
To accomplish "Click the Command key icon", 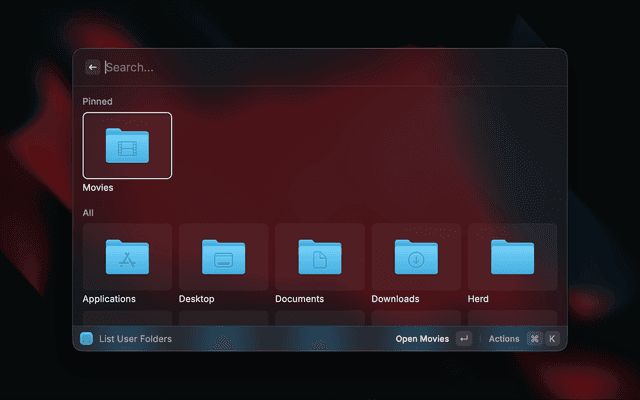I will point(535,339).
